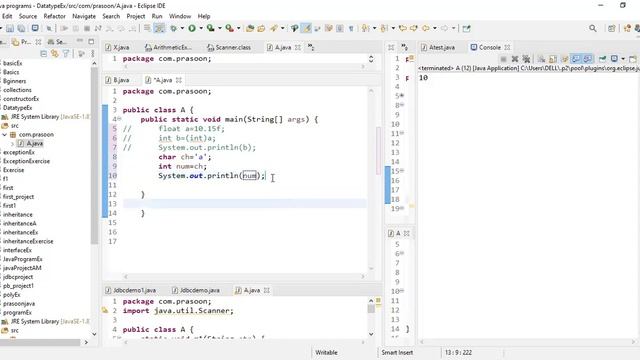Image resolution: width=640 pixels, height=360 pixels.
Task: Open the Refactor menu
Action: pos(54,16)
